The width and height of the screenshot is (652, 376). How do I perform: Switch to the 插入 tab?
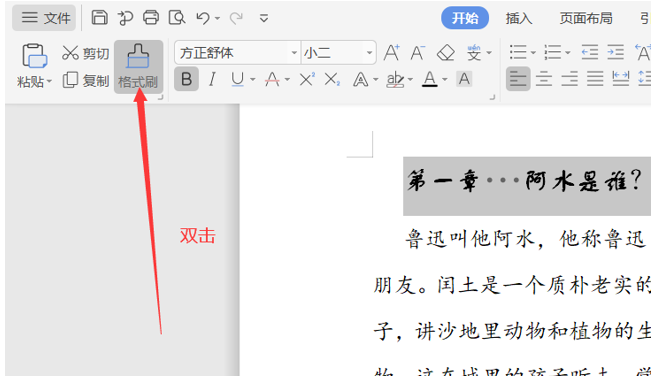pos(519,18)
